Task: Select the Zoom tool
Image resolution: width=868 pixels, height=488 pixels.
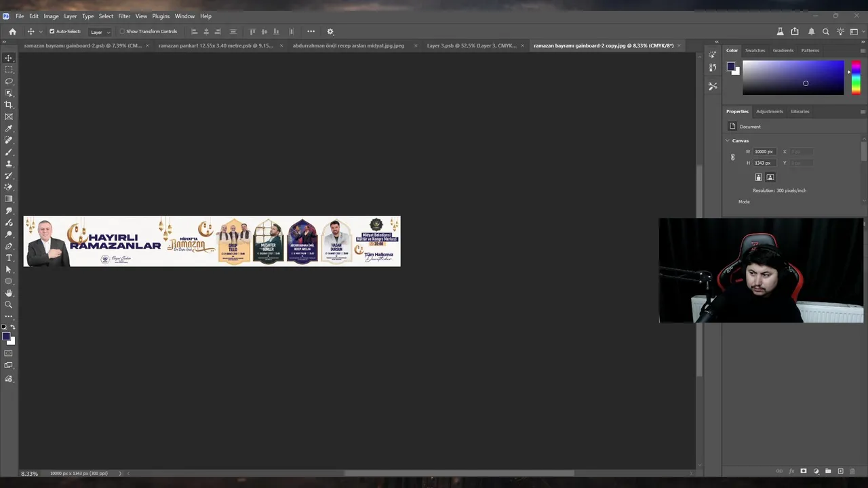Action: (9, 304)
